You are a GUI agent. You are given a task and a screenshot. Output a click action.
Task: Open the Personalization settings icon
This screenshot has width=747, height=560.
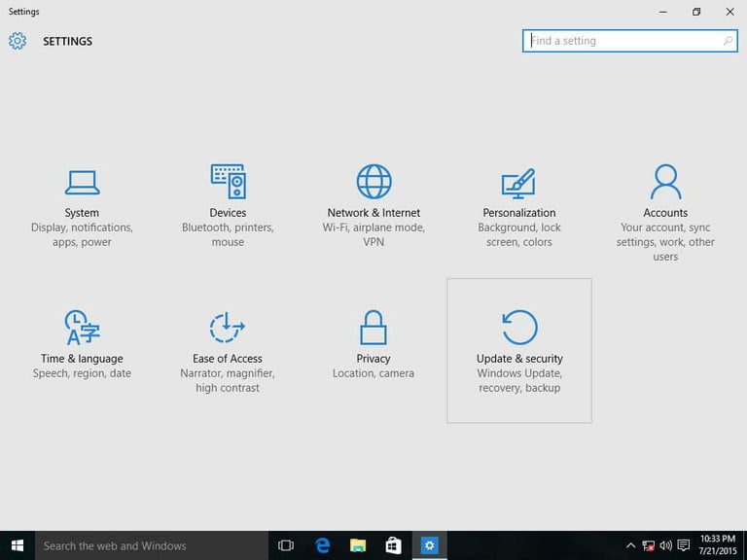pos(518,183)
